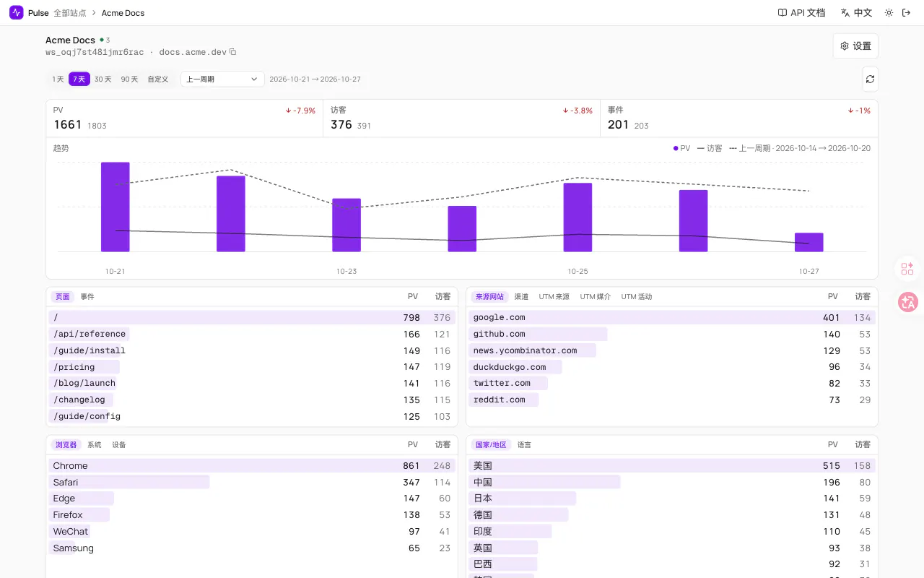Screen dimensions: 924x578
Task: Click the news.ycombinator.com referrer row
Action: tap(672, 350)
